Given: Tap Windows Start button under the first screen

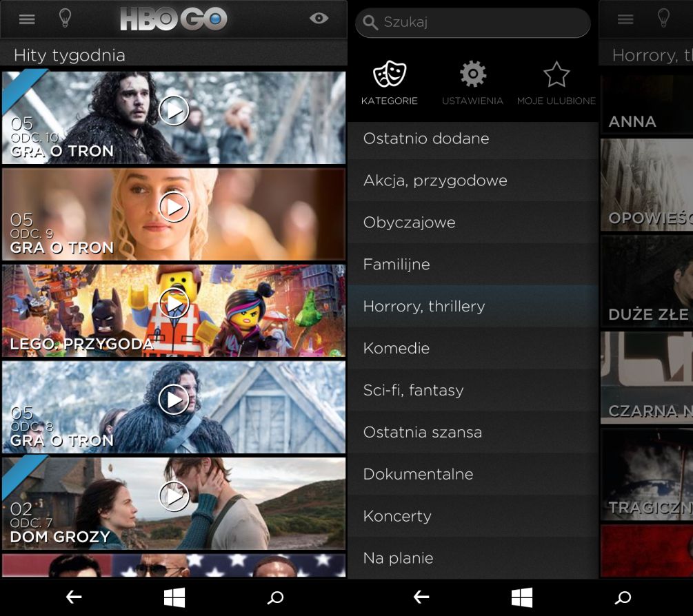Looking at the screenshot, I should click(174, 597).
